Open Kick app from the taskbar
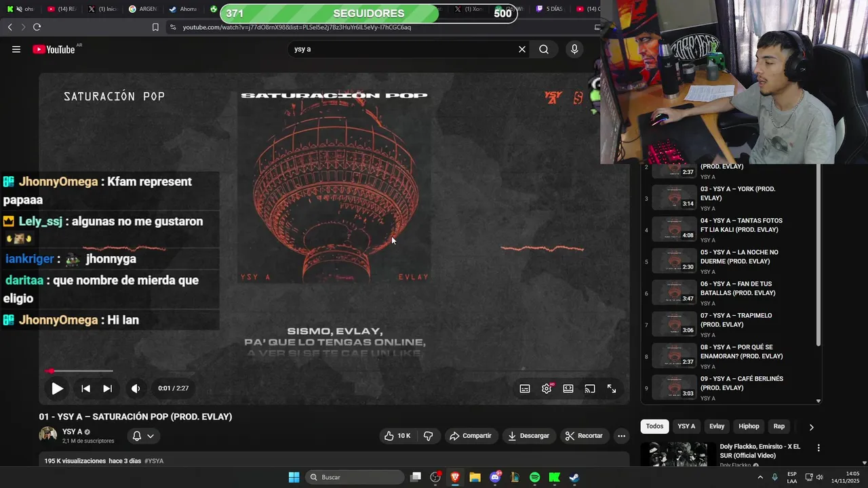The image size is (868, 488). click(554, 477)
